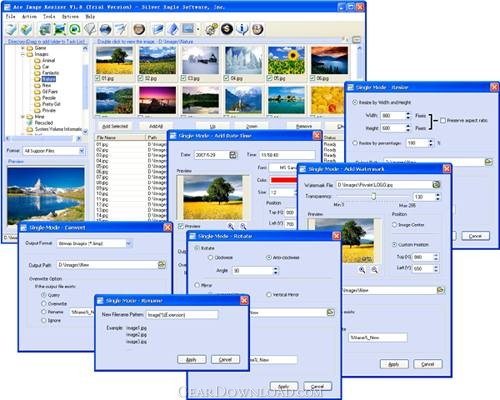Expand the Game folder tree node

23,48
